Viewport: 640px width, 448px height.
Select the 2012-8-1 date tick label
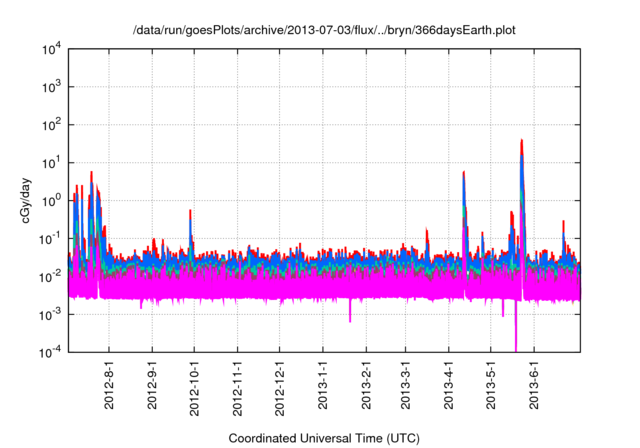coord(110,385)
